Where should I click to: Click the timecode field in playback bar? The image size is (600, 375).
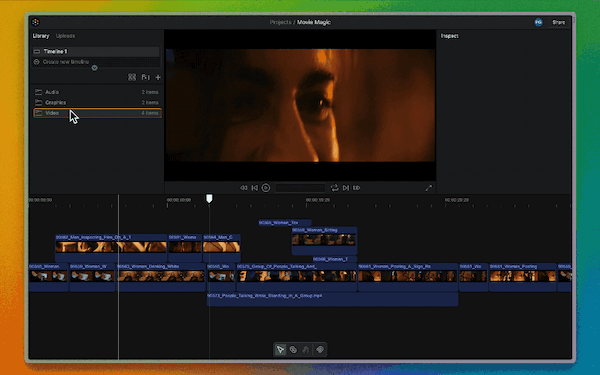tap(300, 188)
